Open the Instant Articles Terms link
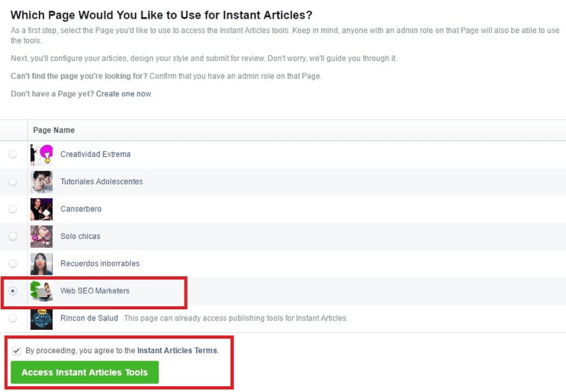Viewport: 566px width, 392px height. (178, 350)
